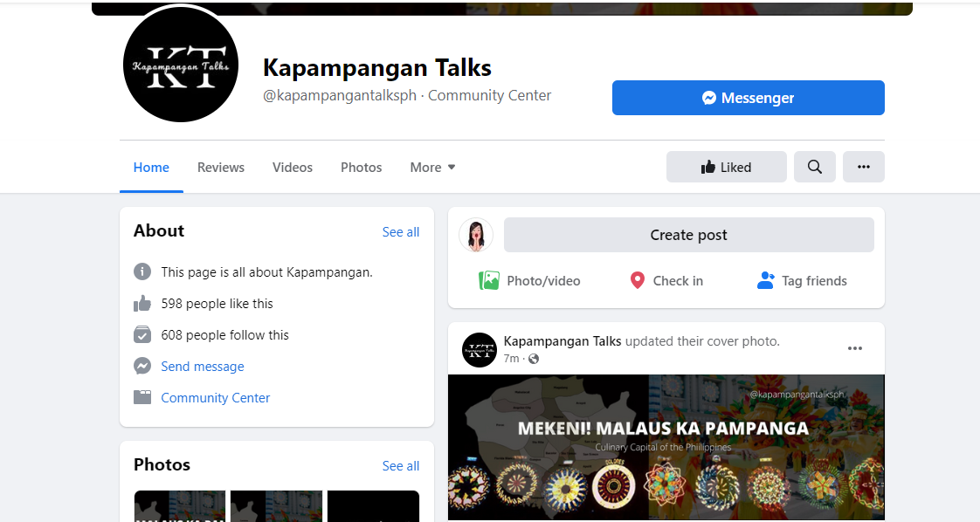Open the Kapampangan Talks post author name
This screenshot has width=980, height=522.
(562, 341)
